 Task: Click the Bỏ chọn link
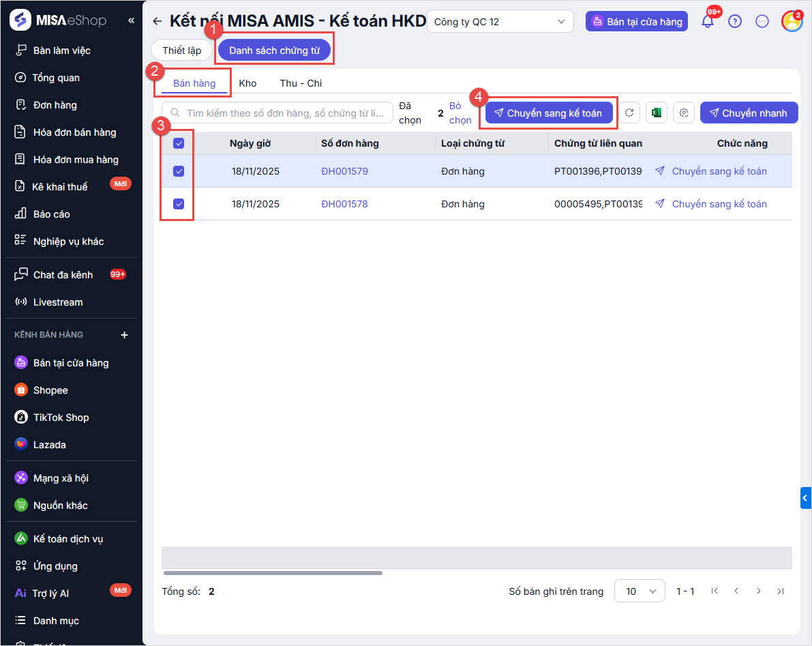tap(460, 113)
